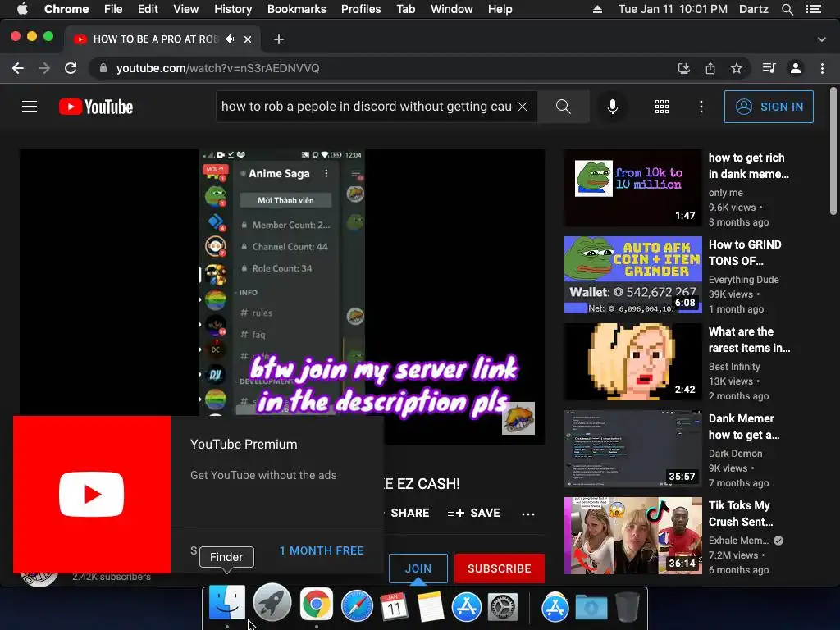The height and width of the screenshot is (630, 840).
Task: Click the lock site info icon
Action: (103, 68)
